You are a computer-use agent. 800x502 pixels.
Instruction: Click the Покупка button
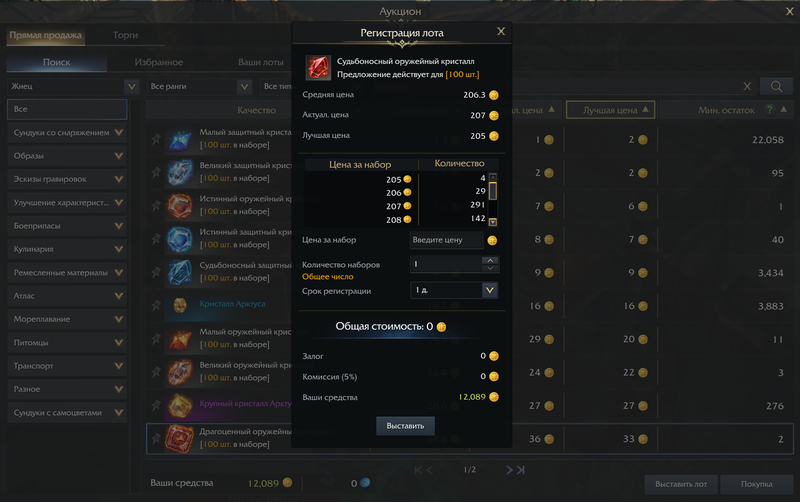pyautogui.click(x=757, y=484)
